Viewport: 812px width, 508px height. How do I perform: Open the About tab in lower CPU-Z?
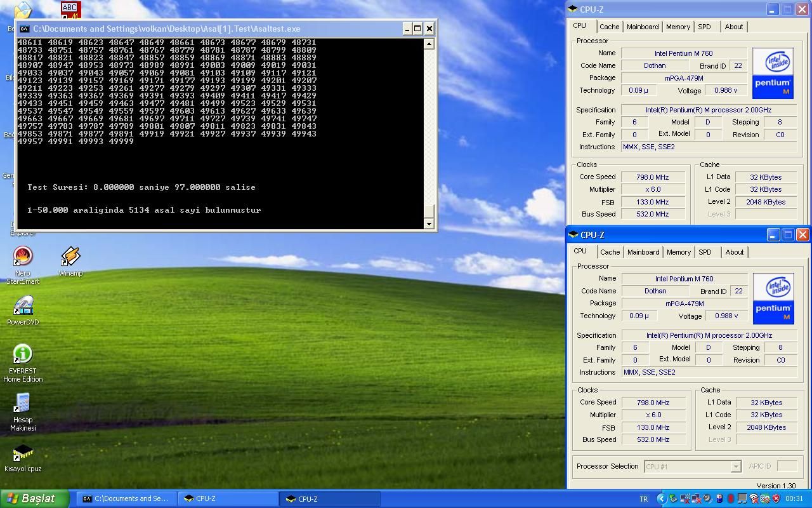pyautogui.click(x=735, y=252)
